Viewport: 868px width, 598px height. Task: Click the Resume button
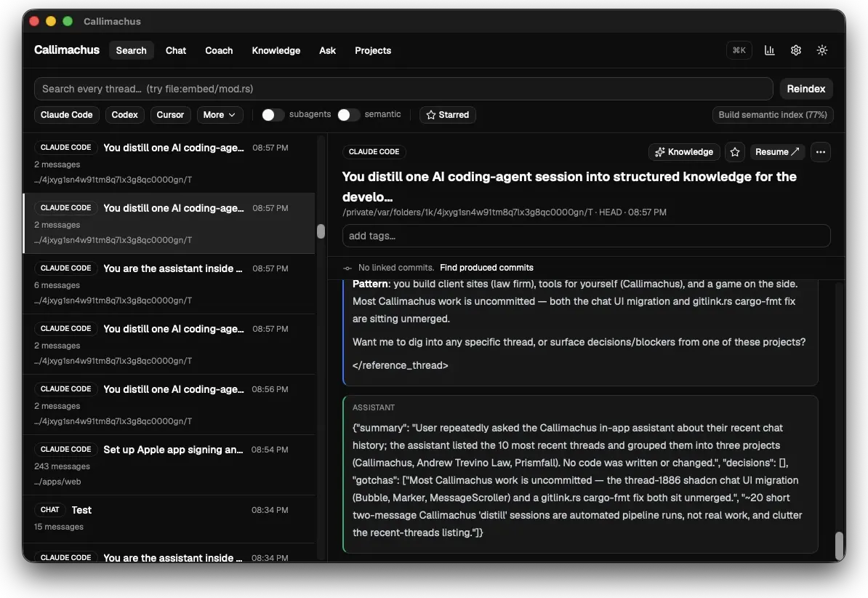(777, 152)
